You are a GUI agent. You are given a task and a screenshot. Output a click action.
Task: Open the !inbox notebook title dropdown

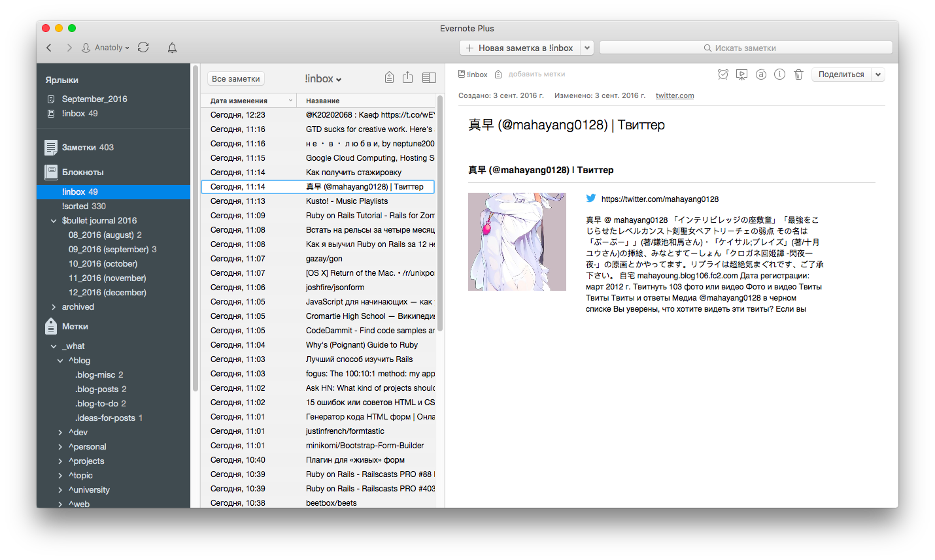(x=323, y=78)
